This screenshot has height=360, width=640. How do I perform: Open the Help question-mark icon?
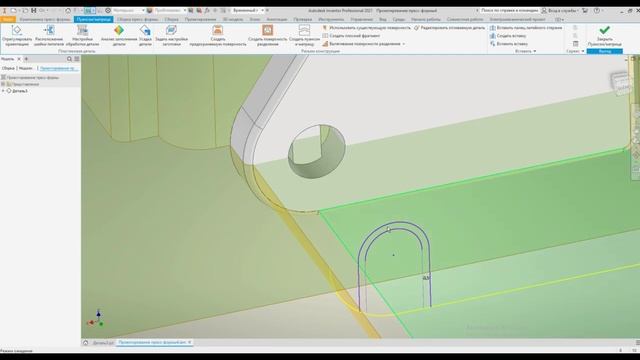[597, 10]
